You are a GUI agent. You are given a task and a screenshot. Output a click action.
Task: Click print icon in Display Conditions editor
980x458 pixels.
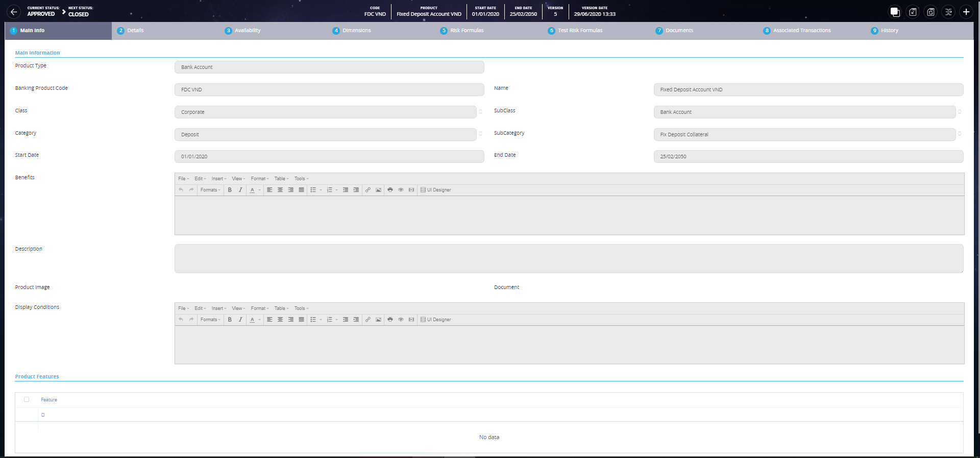(x=390, y=320)
